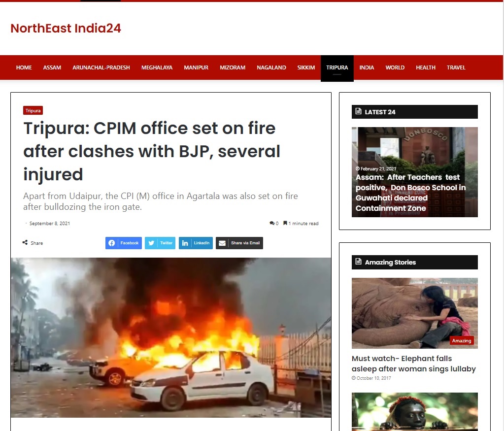Click the burning cars article image
504x431 pixels.
(171, 337)
